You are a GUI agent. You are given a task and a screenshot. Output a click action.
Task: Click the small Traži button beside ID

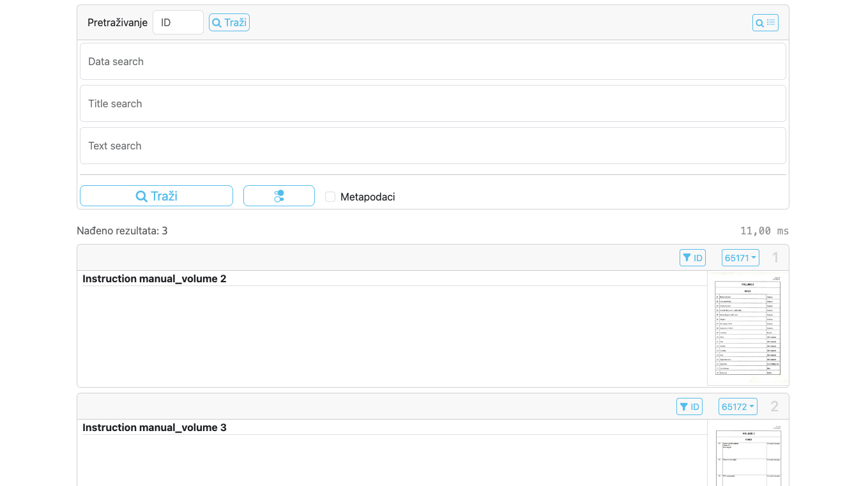pos(229,22)
